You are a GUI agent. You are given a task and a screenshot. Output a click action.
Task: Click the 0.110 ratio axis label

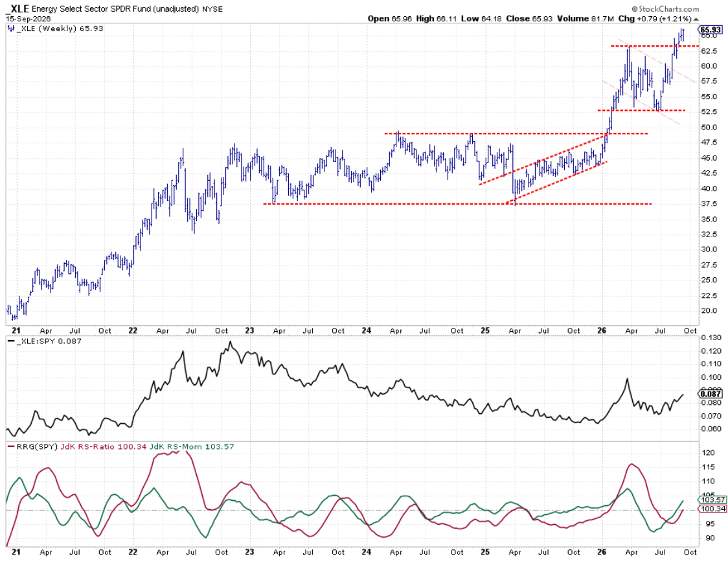[711, 364]
